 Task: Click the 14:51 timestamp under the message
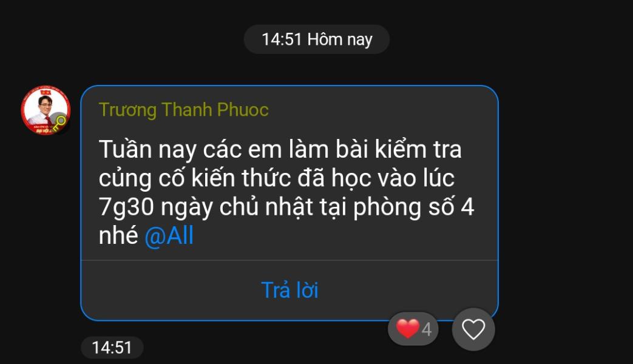tap(112, 348)
